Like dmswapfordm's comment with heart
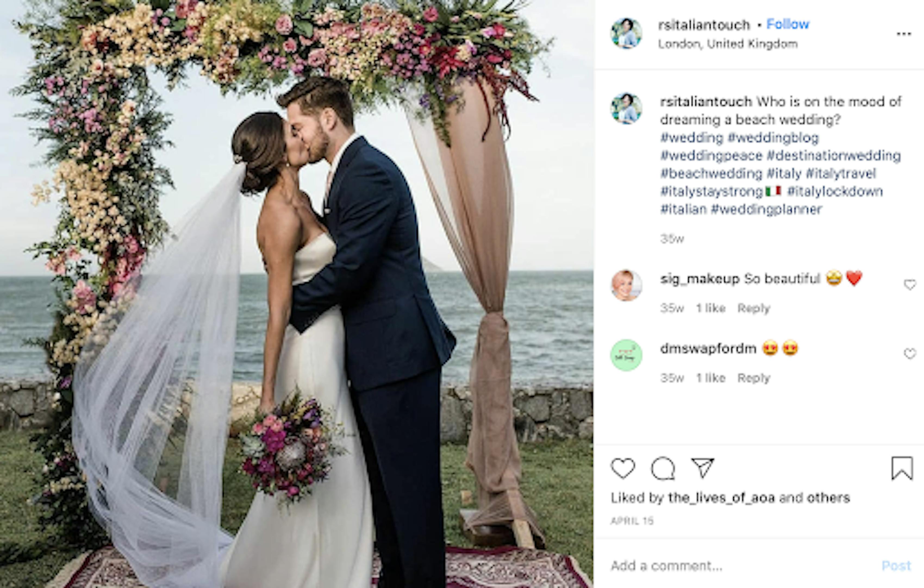 coord(910,354)
